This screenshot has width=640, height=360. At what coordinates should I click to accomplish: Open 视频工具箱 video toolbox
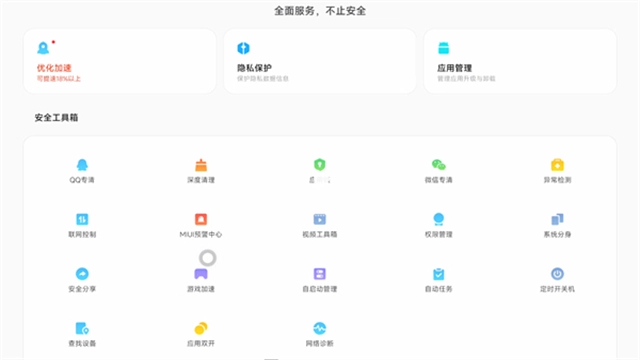320,225
